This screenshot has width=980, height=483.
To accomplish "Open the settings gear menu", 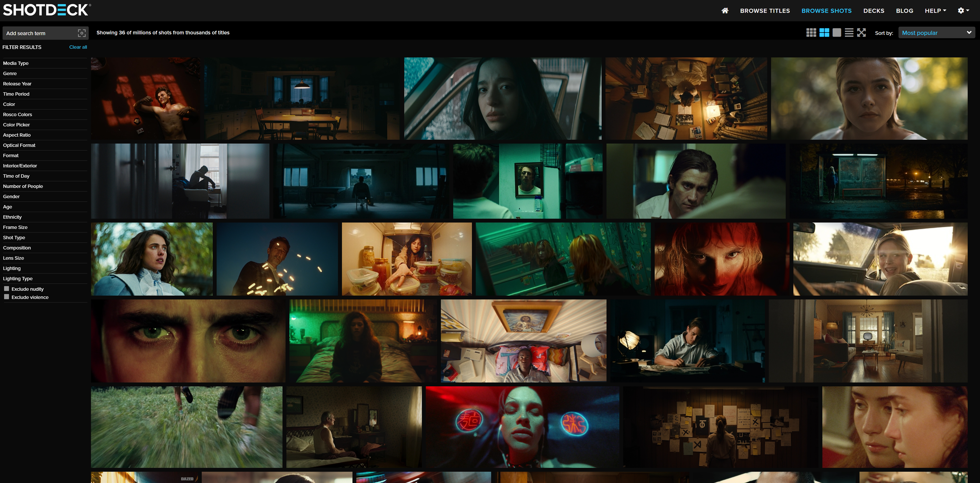I will 963,11.
